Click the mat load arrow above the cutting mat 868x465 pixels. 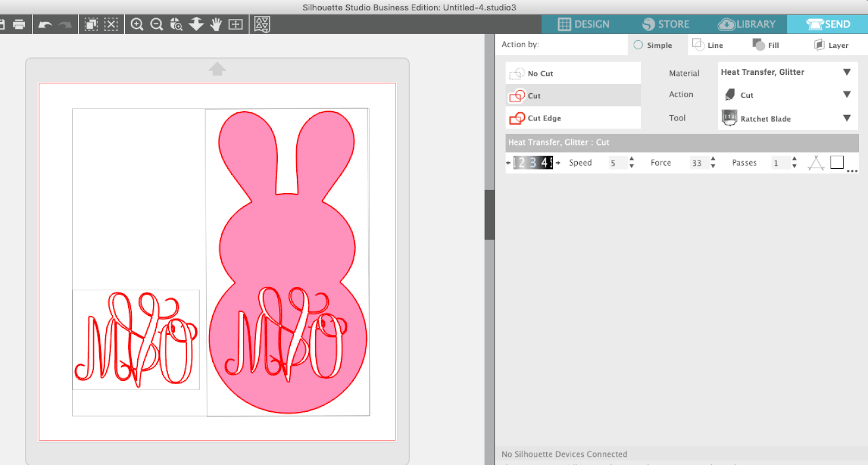point(217,69)
